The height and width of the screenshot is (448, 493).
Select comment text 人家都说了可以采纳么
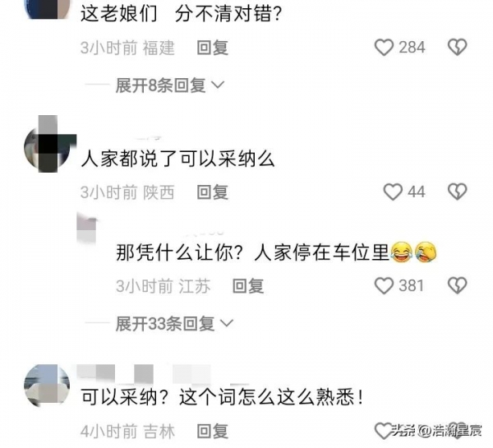coord(178,159)
